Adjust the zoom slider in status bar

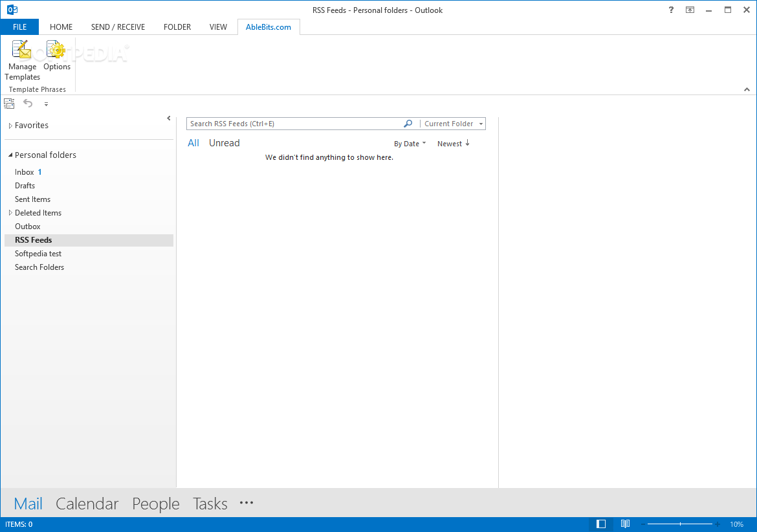click(x=680, y=524)
